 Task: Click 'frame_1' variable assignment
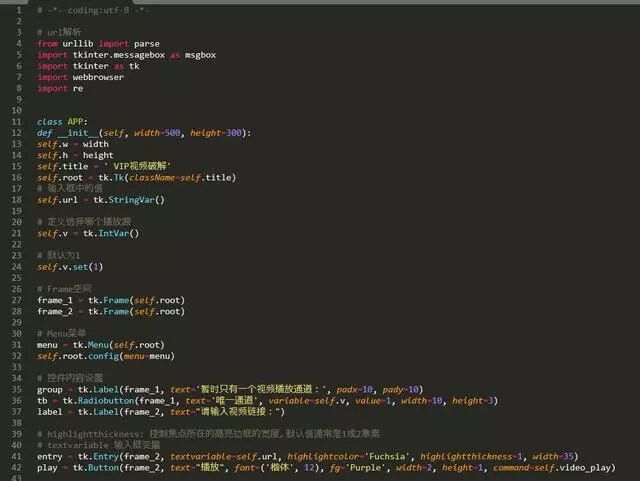coord(55,300)
